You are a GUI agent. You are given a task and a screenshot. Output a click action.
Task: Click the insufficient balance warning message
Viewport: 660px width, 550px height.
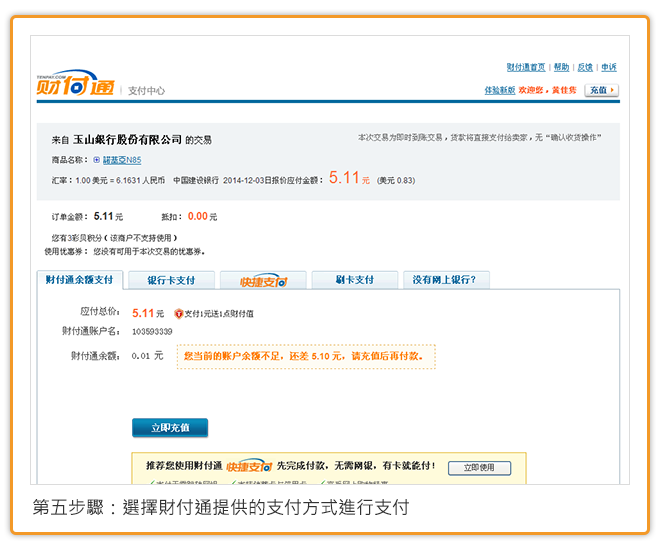pos(306,356)
